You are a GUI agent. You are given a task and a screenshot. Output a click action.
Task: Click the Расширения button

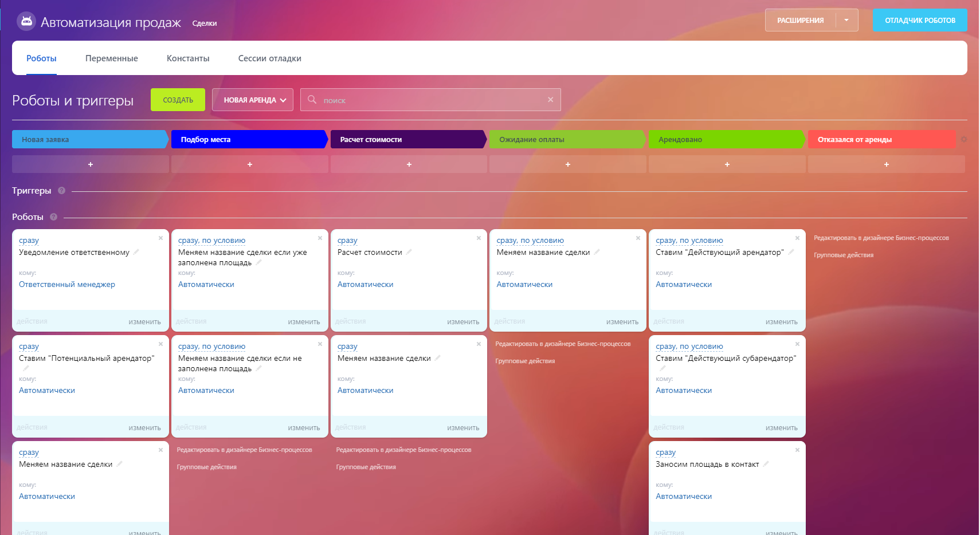click(x=801, y=20)
